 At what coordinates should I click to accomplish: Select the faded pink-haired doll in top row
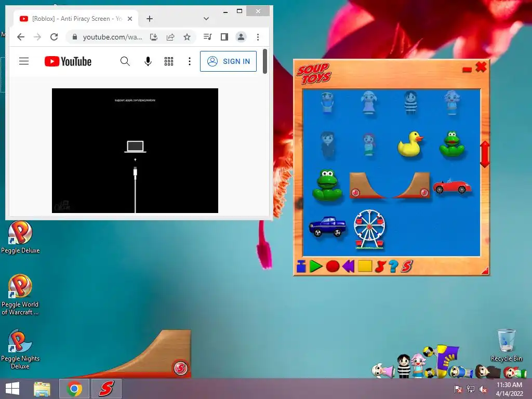[452, 102]
